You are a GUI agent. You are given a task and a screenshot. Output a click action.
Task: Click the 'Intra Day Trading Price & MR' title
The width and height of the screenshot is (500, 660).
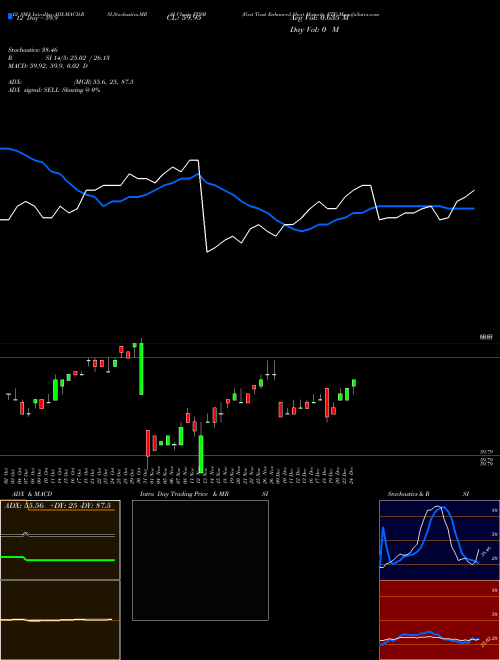pos(184,494)
